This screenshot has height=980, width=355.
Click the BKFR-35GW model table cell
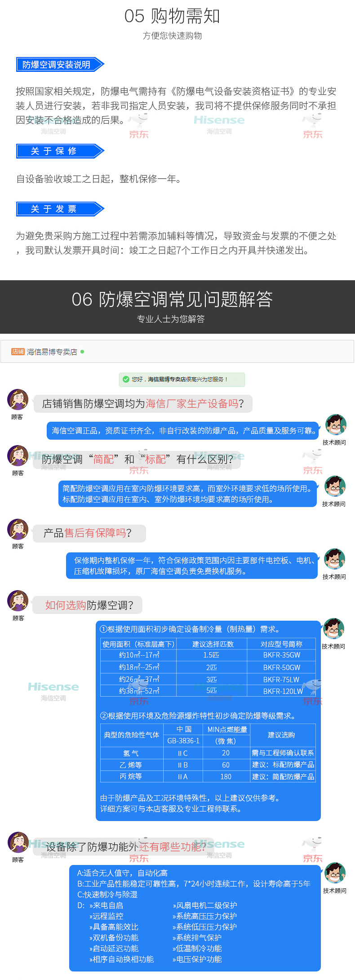coord(282,655)
